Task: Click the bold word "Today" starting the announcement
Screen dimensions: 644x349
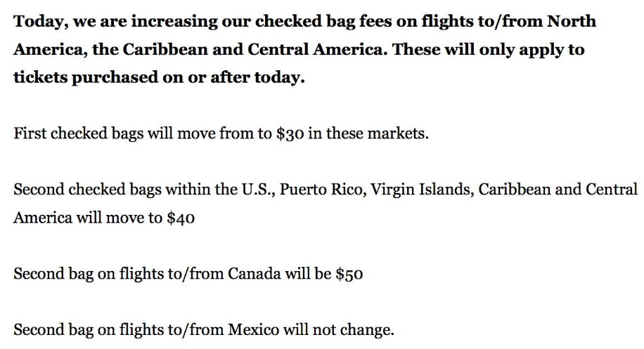Action: click(37, 21)
